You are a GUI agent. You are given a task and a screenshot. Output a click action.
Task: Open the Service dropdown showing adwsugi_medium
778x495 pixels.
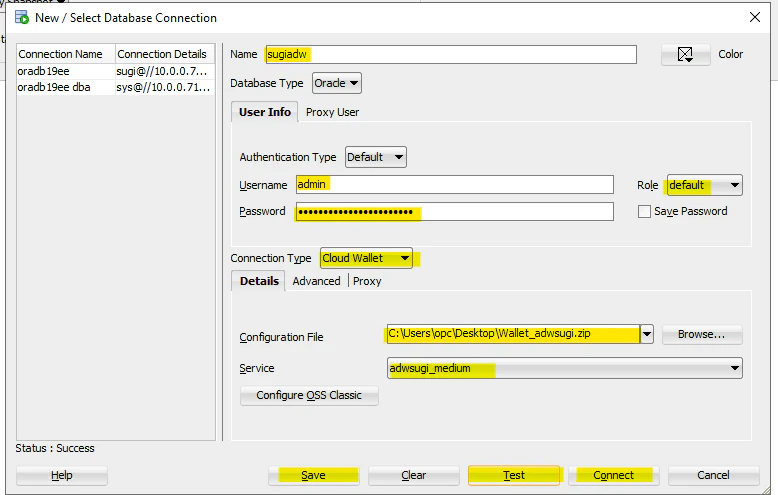click(x=565, y=368)
